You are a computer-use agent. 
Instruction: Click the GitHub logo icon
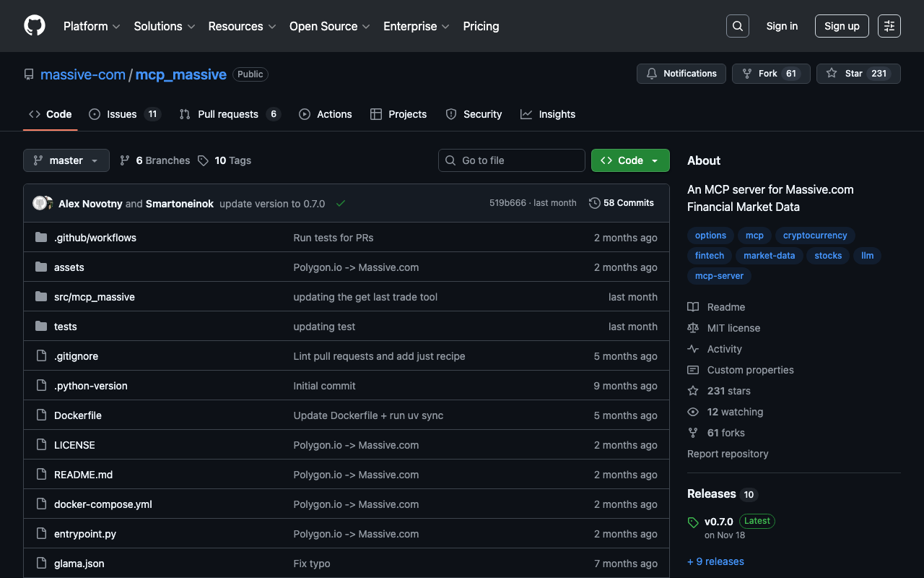35,26
